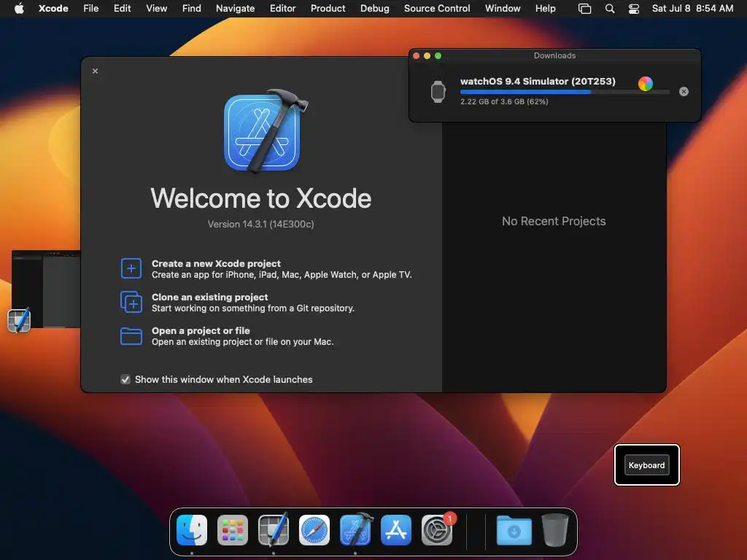This screenshot has height=560, width=747.
Task: Click the Xcode icon in the Dock
Action: [355, 529]
